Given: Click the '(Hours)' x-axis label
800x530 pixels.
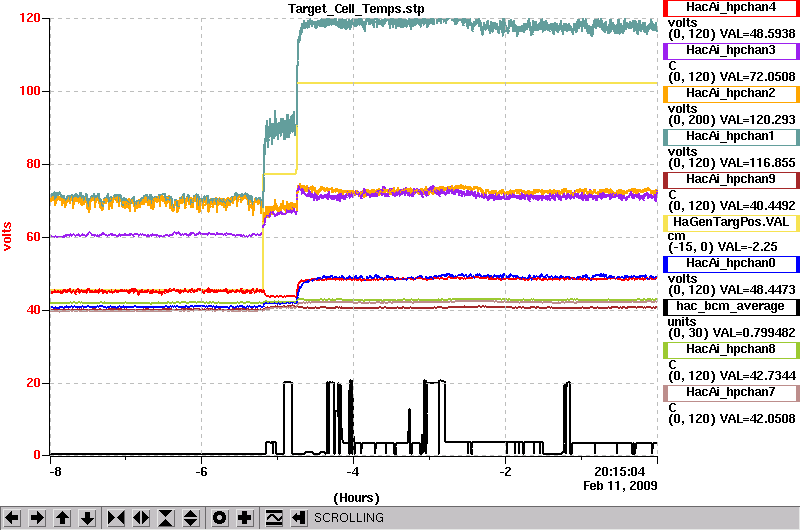Looking at the screenshot, I should point(356,498).
